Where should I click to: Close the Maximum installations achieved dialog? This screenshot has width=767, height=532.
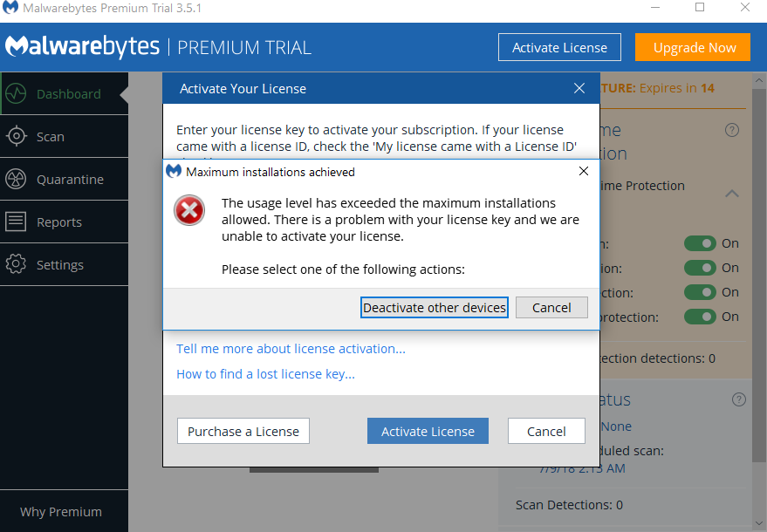click(x=584, y=171)
